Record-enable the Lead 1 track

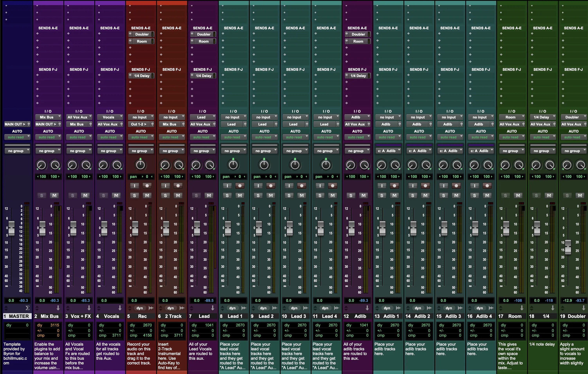[x=240, y=186]
